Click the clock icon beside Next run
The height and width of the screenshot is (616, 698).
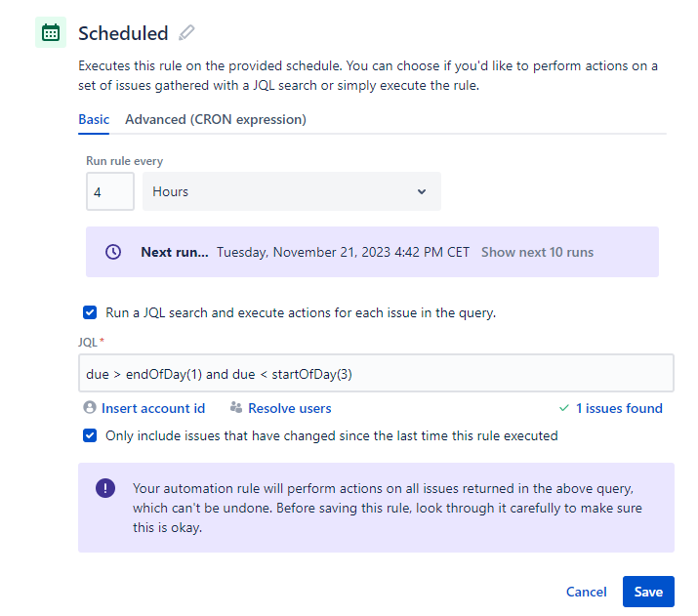(113, 252)
